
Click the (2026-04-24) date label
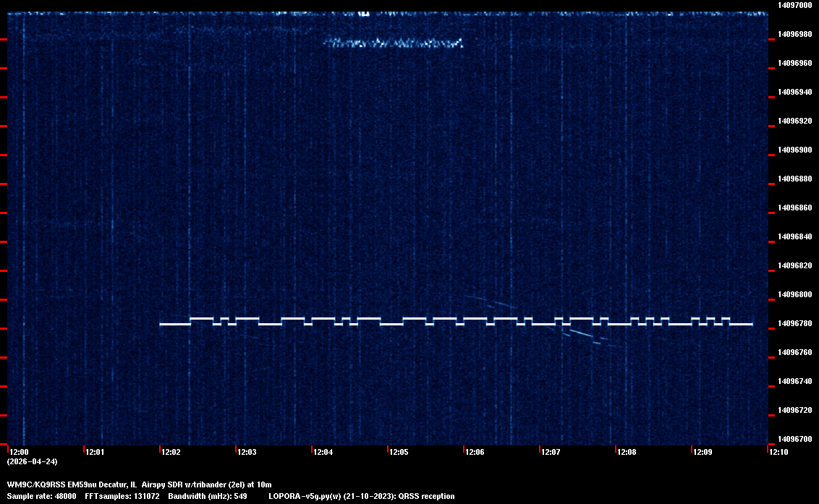pyautogui.click(x=32, y=461)
